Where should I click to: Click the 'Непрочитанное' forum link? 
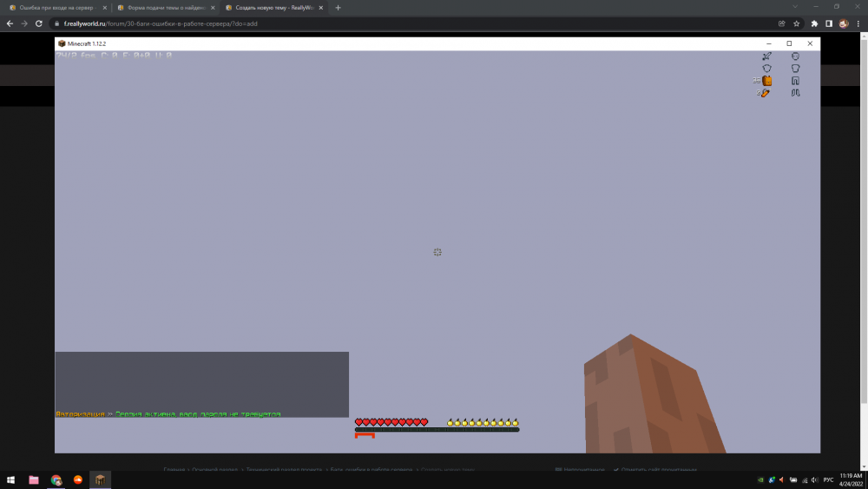[580, 470]
